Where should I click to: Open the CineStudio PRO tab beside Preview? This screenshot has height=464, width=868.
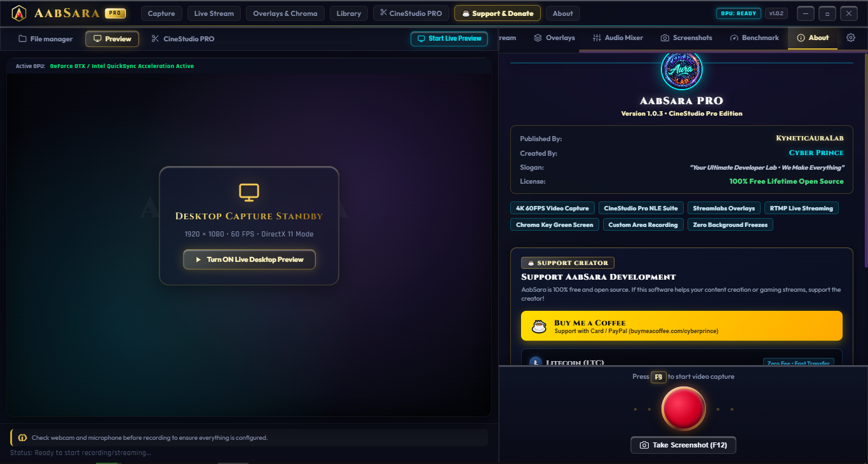point(183,39)
